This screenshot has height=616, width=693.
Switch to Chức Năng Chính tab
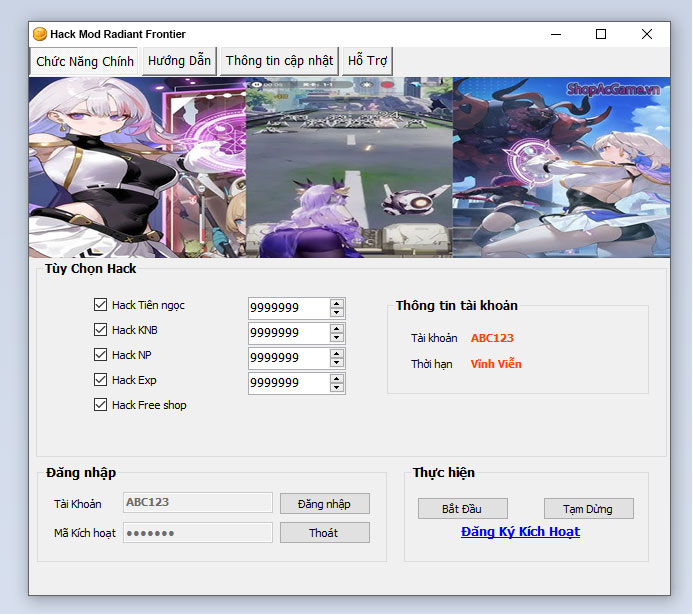[85, 61]
